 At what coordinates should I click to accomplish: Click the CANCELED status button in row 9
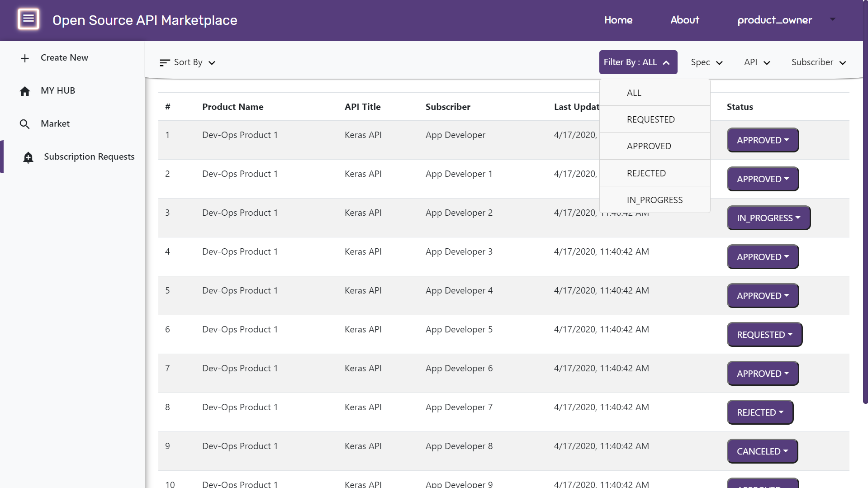[x=762, y=451]
